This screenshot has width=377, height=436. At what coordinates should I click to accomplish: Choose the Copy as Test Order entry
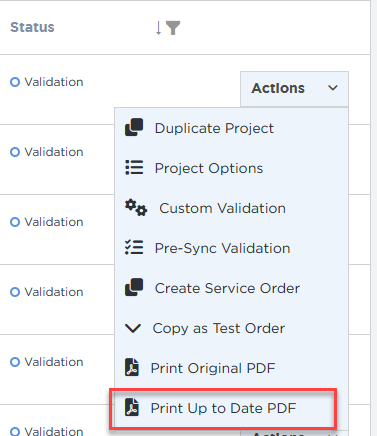[231, 328]
